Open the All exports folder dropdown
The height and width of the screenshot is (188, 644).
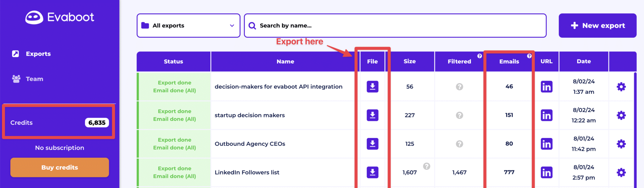pos(188,26)
